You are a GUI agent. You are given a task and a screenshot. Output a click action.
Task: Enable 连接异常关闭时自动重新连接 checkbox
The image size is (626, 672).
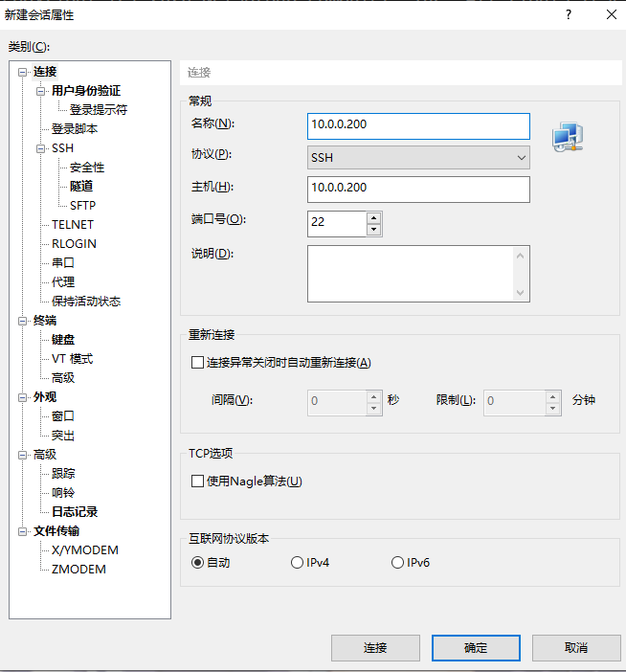pyautogui.click(x=197, y=363)
